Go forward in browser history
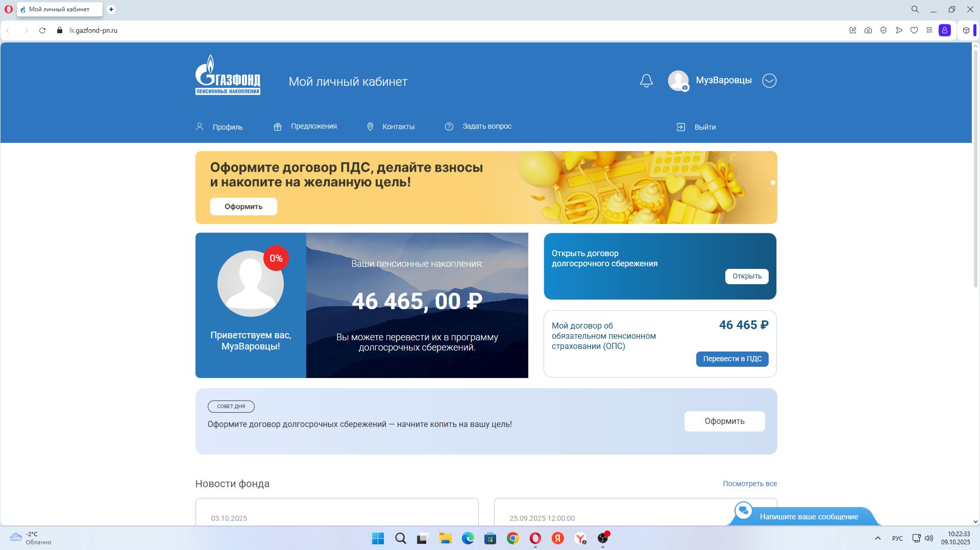The image size is (980, 550). (26, 31)
